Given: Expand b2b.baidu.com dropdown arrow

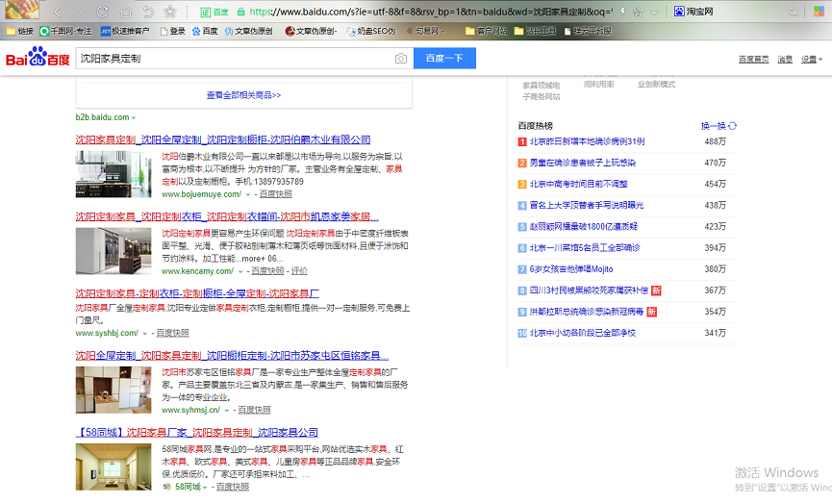Looking at the screenshot, I should [134, 117].
